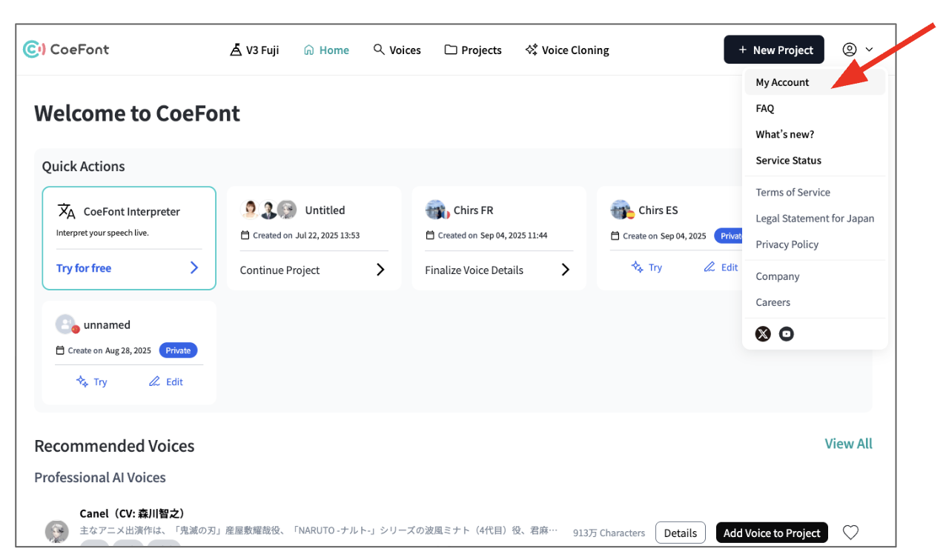Click Professional AI Voices subheading

click(100, 478)
